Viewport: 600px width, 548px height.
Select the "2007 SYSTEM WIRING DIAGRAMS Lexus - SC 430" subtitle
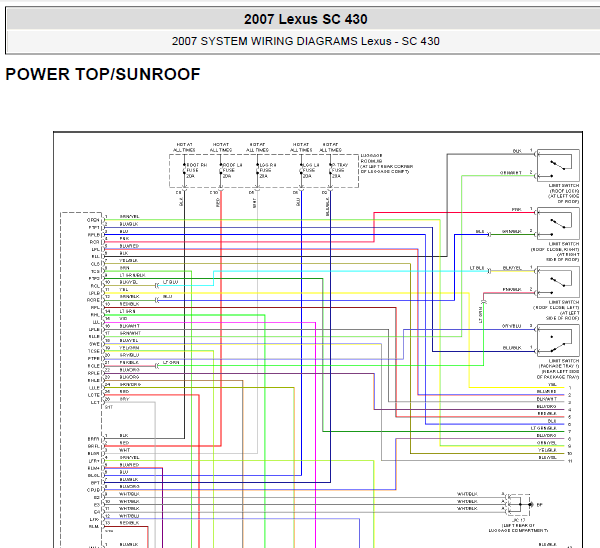pos(305,41)
